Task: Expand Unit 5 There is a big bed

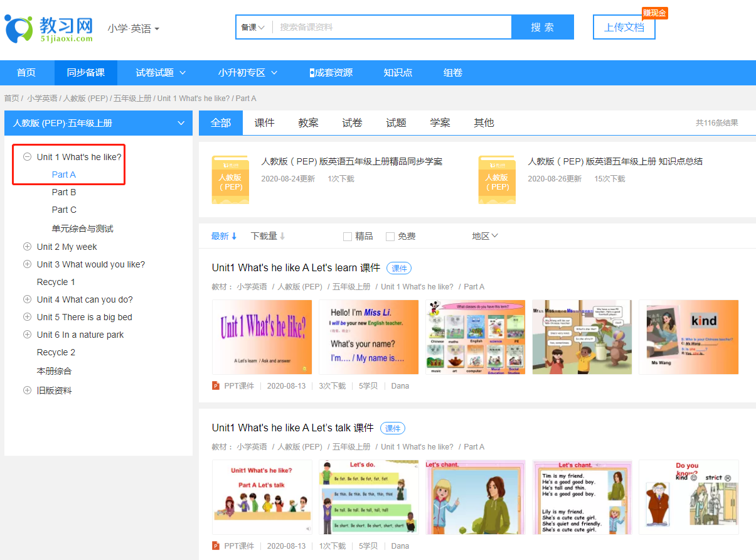Action: tap(27, 317)
